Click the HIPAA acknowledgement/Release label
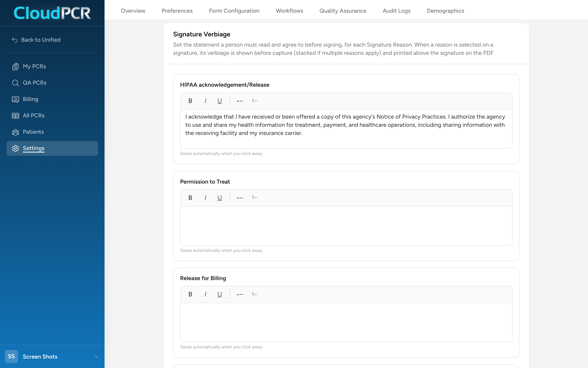Viewport: 588px width, 368px height. tap(225, 85)
